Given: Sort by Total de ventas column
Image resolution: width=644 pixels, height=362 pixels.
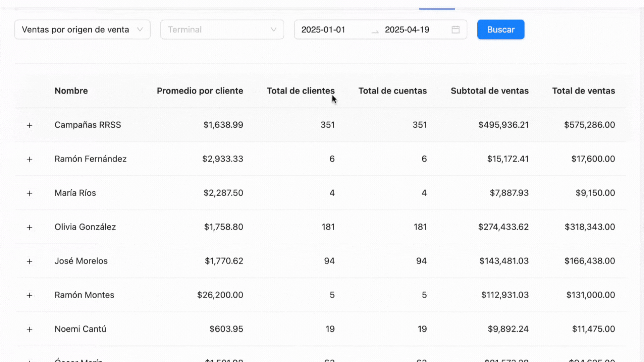Looking at the screenshot, I should (583, 91).
